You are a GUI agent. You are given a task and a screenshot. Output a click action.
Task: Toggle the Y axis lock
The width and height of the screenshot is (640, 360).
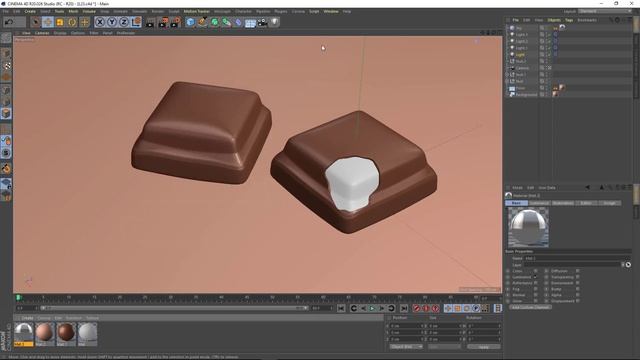(112, 22)
